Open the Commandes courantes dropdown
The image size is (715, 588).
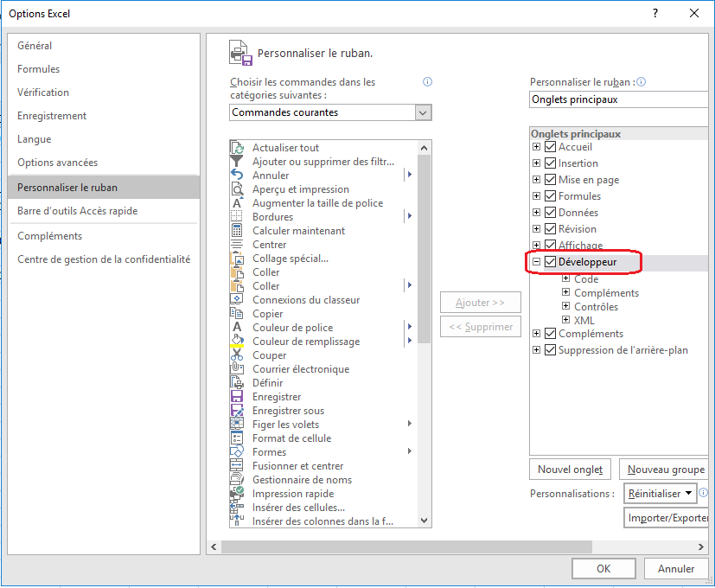click(423, 112)
